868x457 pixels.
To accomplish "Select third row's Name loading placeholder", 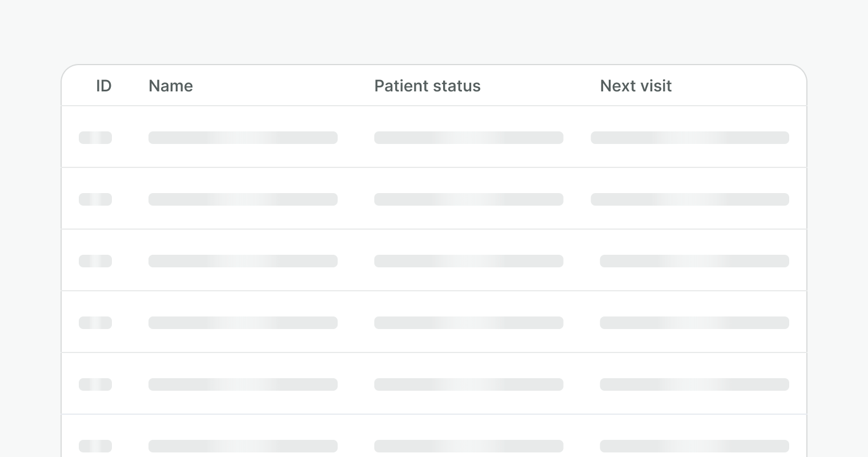I will [243, 261].
